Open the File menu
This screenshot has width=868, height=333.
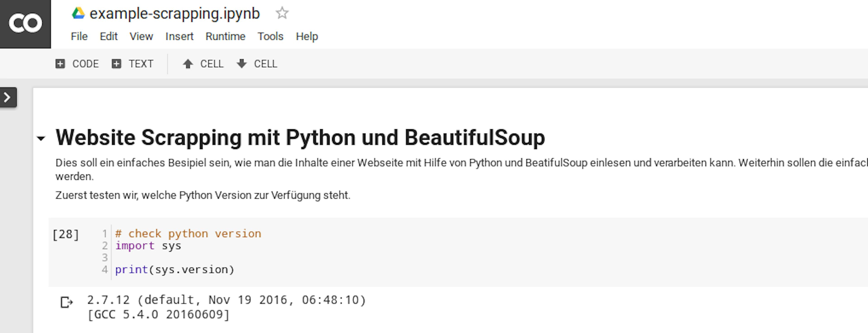pos(79,36)
